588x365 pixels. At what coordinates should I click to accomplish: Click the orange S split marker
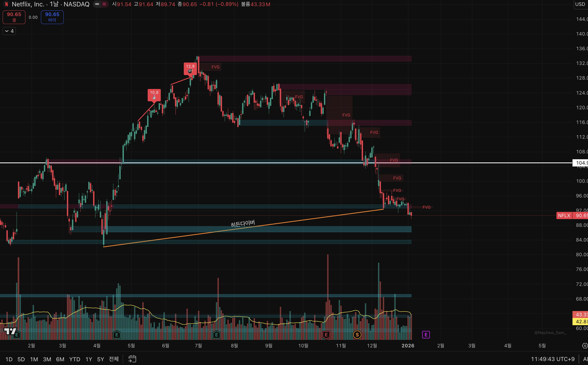click(357, 335)
